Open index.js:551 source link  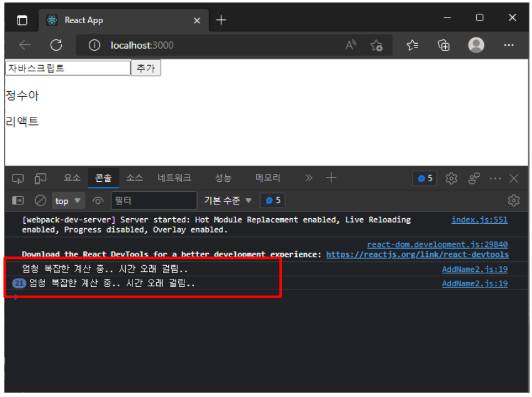coord(479,220)
